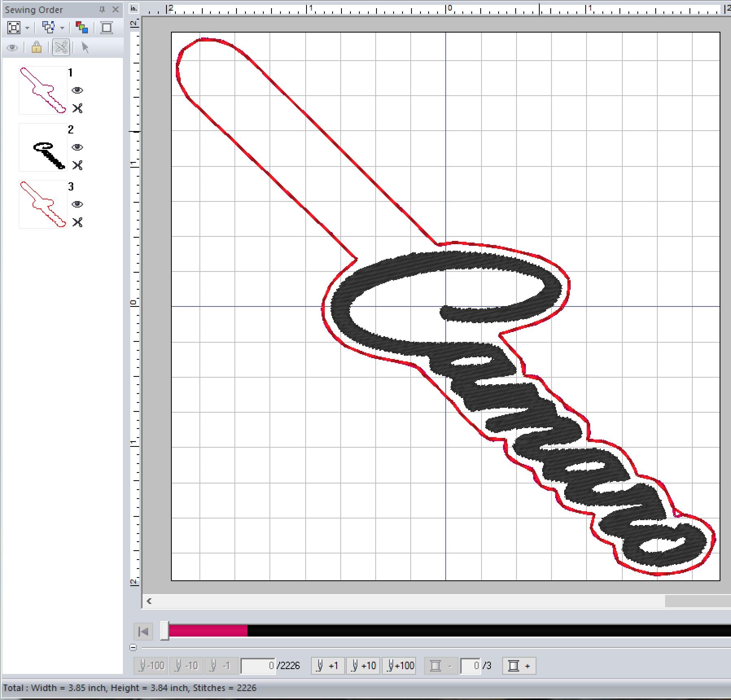Select the first sewing order thumbnail
This screenshot has height=700, width=731.
pos(43,90)
